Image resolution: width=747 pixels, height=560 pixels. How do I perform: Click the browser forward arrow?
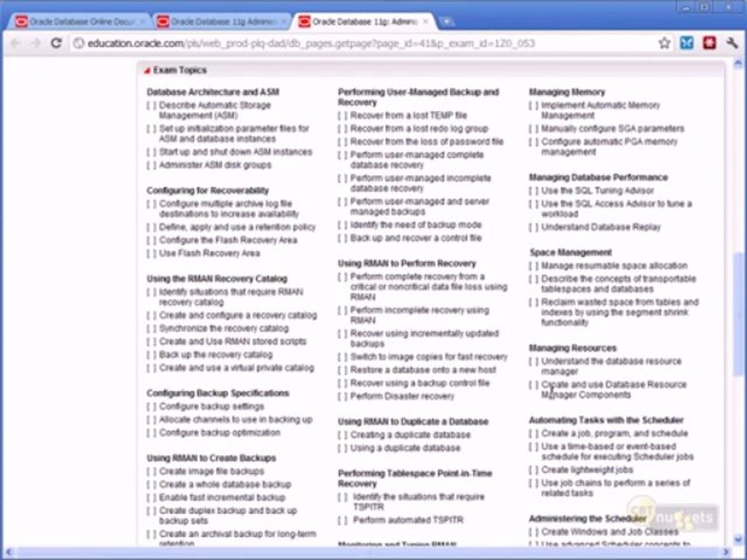coord(36,44)
